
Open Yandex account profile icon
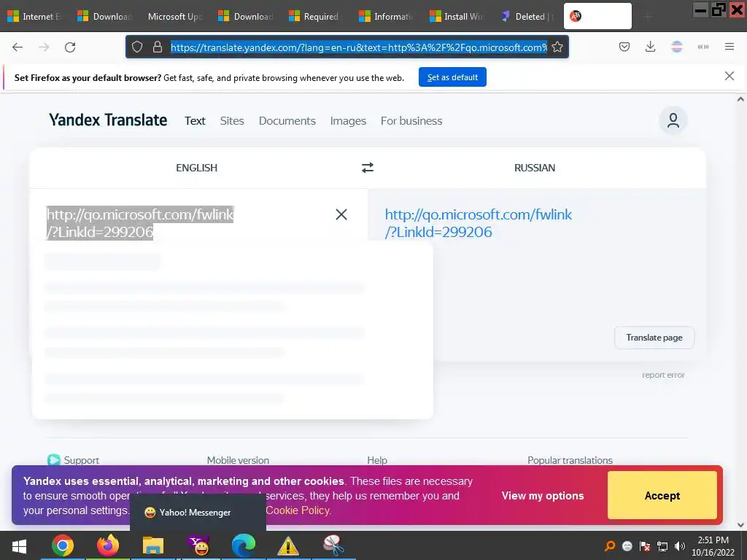coord(673,120)
